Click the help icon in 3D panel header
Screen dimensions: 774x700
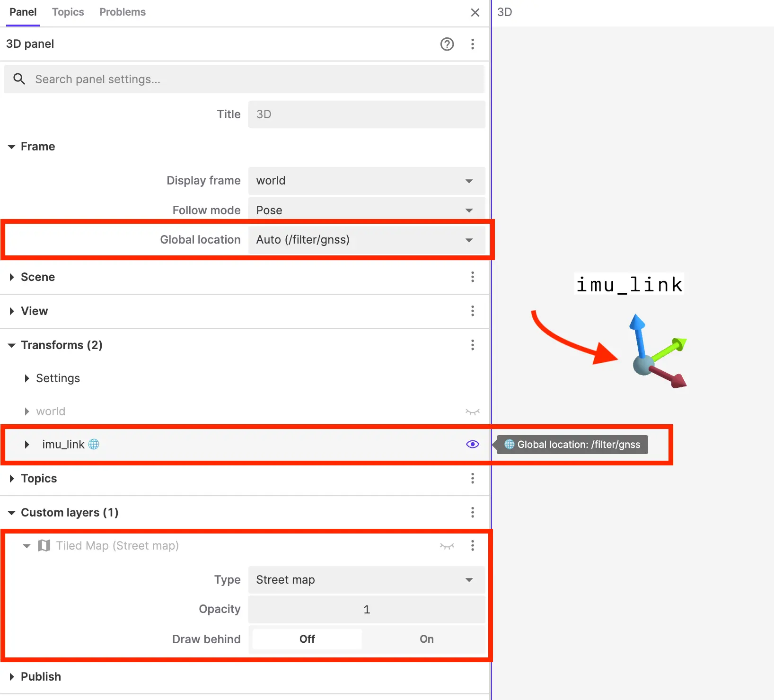coord(447,44)
